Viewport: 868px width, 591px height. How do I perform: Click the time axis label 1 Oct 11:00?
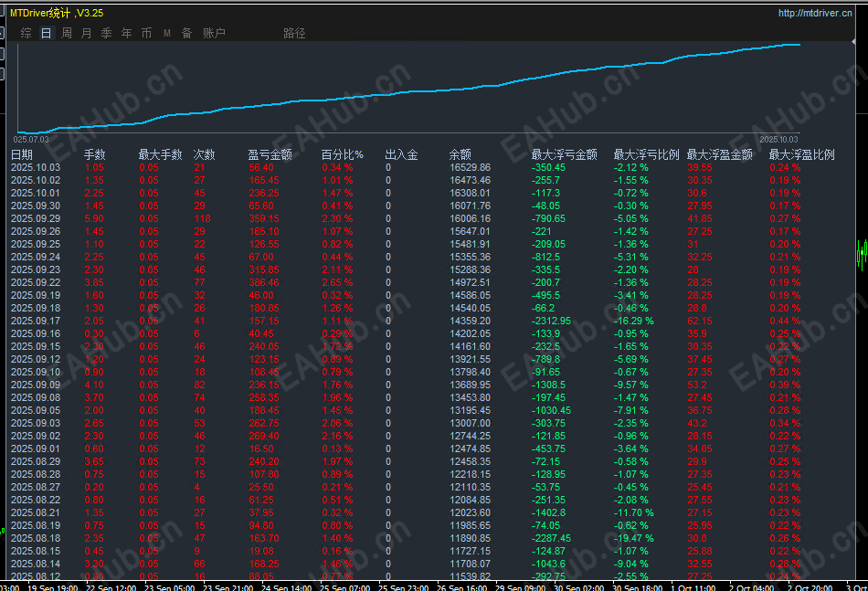(x=693, y=587)
